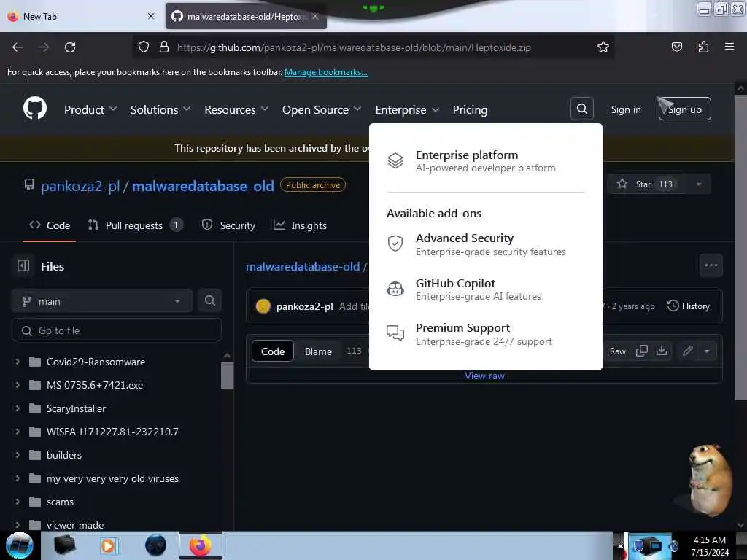This screenshot has height=560, width=747.
Task: Switch to the Insights tab
Action: point(300,225)
